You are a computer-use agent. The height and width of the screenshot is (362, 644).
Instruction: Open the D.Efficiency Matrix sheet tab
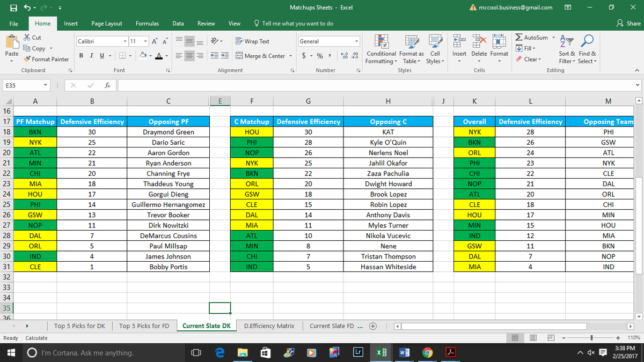(x=269, y=326)
